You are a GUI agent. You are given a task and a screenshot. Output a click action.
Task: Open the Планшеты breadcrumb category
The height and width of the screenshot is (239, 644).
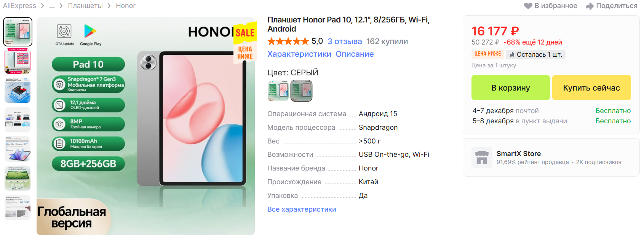pyautogui.click(x=85, y=6)
